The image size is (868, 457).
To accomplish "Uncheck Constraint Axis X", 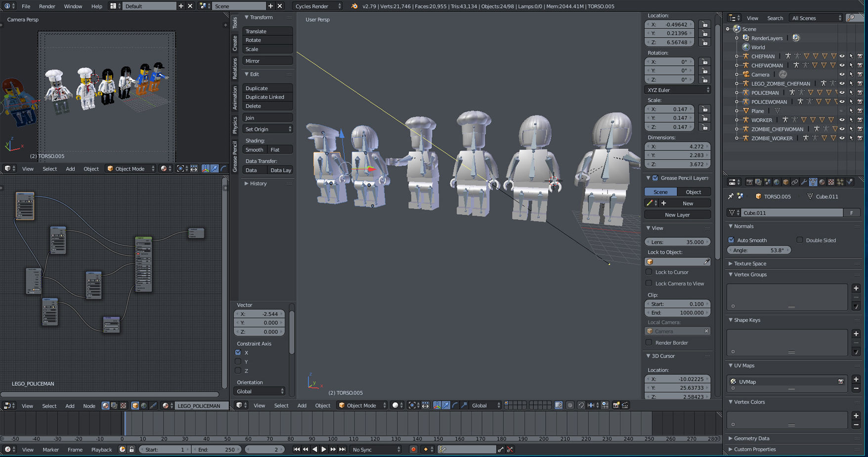I will tap(238, 352).
